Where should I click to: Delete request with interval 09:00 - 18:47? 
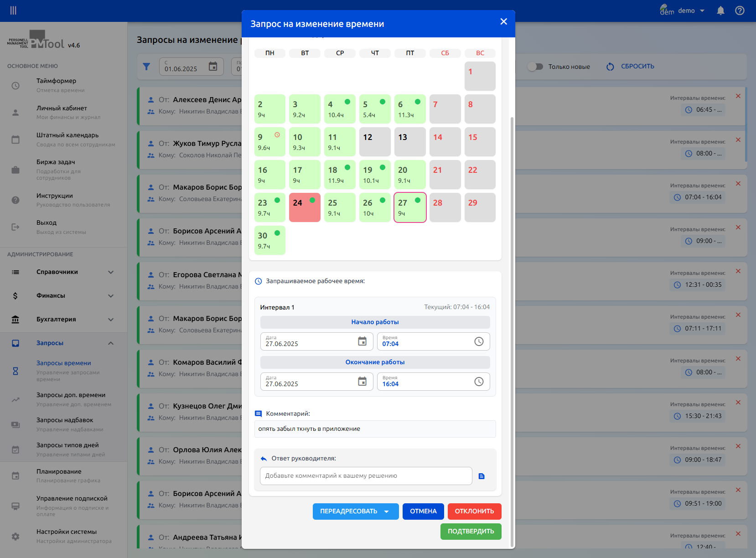pos(738,446)
